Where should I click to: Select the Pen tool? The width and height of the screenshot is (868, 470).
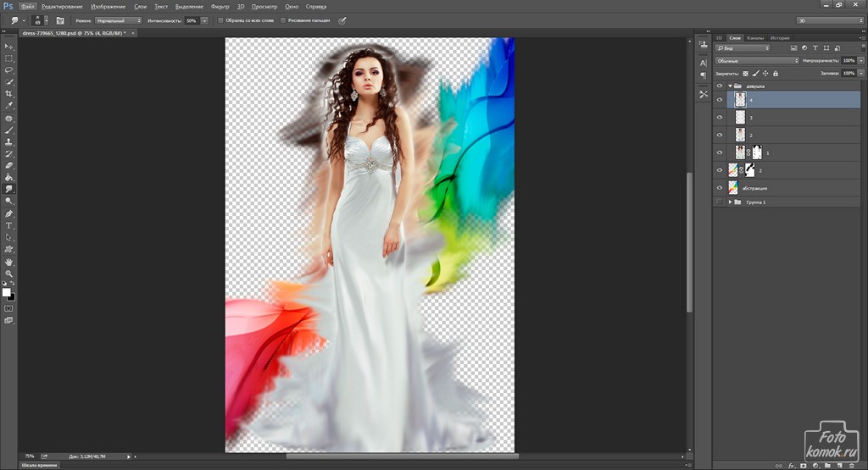[9, 213]
